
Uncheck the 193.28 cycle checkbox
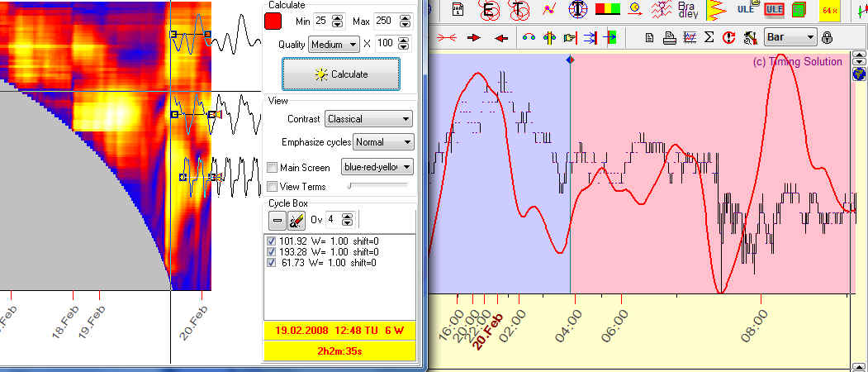click(x=273, y=251)
